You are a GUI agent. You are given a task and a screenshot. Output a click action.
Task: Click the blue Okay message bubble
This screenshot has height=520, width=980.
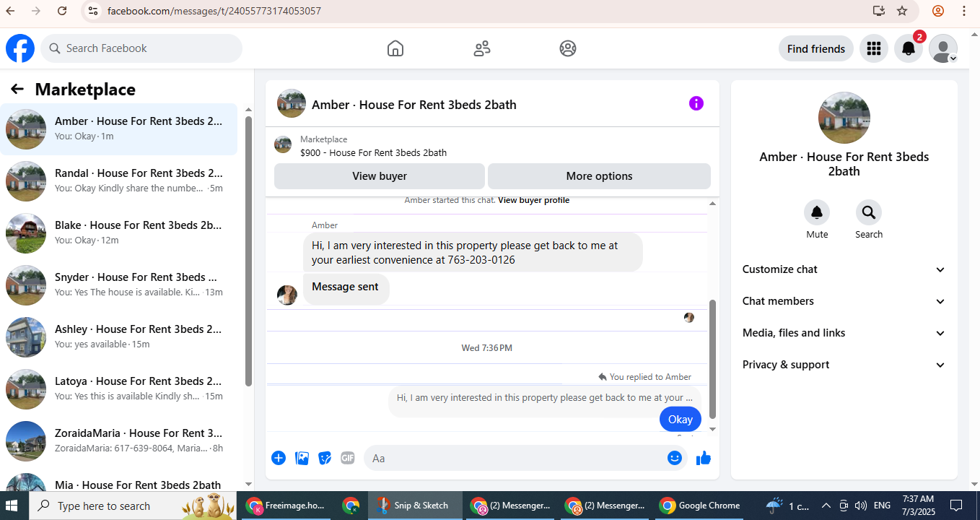[681, 420]
